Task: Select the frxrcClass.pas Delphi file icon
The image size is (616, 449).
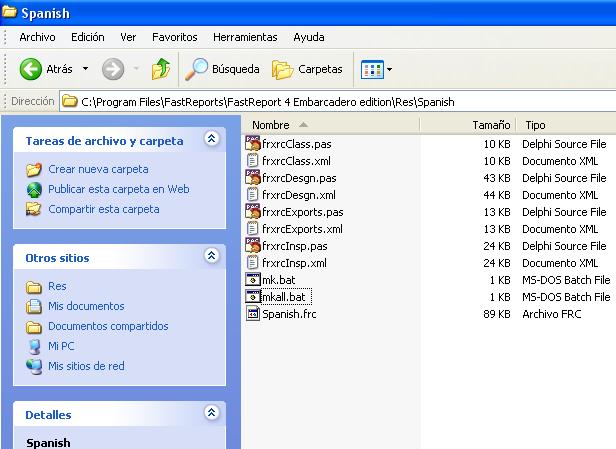Action: [252, 144]
